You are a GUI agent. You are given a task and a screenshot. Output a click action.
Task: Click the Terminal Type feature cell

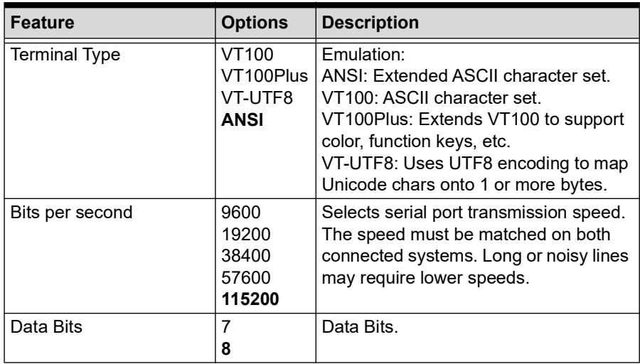pos(65,55)
